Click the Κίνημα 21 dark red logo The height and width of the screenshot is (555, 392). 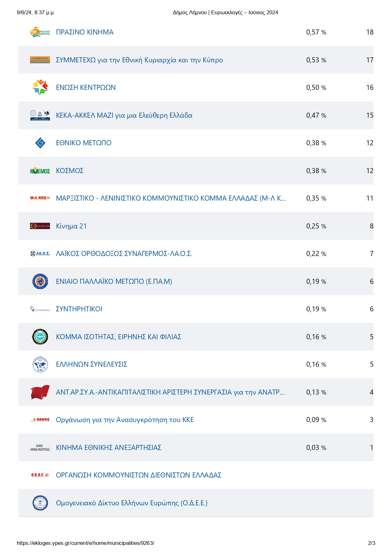coord(40,226)
